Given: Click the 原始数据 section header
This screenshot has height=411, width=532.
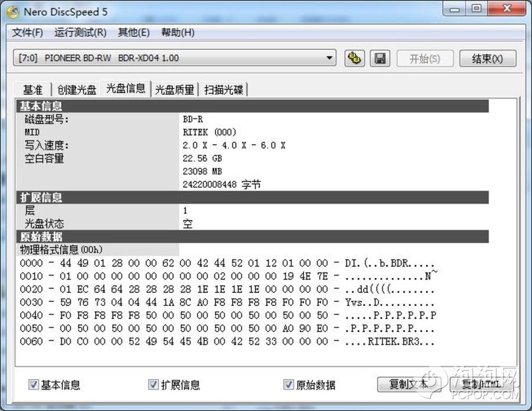Looking at the screenshot, I should click(252, 236).
